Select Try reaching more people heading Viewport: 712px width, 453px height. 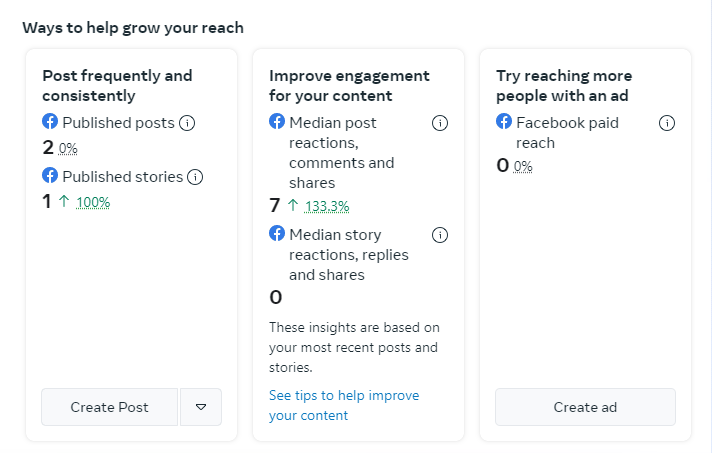(x=564, y=85)
